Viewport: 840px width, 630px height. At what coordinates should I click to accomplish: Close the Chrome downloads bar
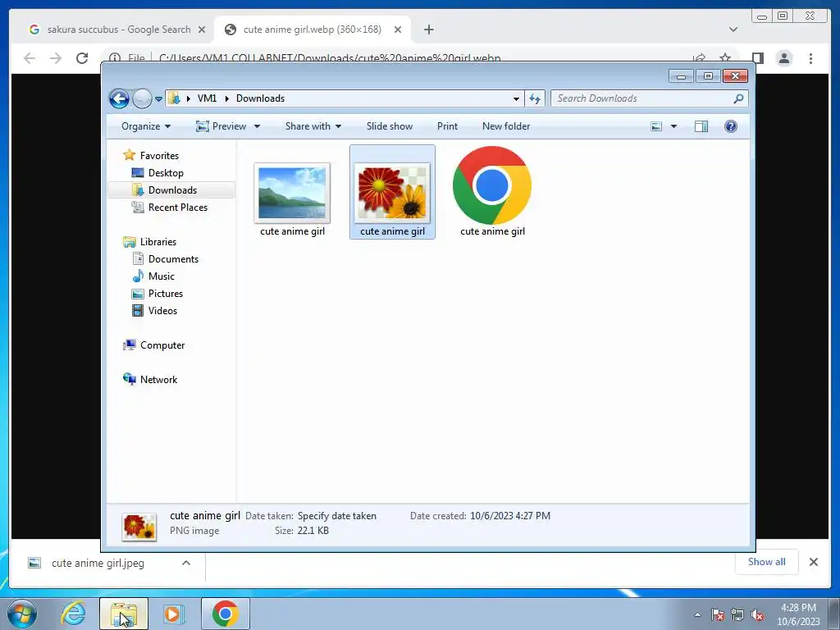tap(814, 562)
